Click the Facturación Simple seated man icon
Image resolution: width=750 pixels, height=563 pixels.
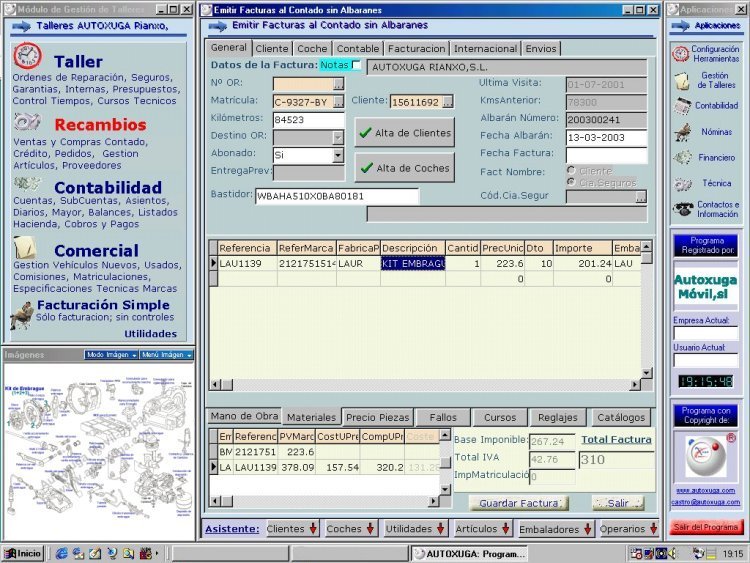click(x=22, y=315)
